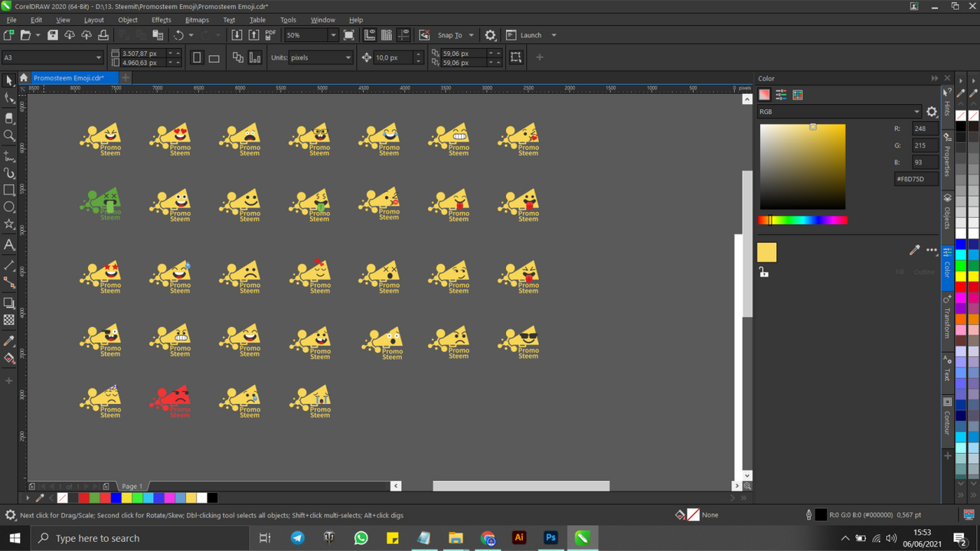Open the zoom level 50% dropdown

pyautogui.click(x=333, y=35)
